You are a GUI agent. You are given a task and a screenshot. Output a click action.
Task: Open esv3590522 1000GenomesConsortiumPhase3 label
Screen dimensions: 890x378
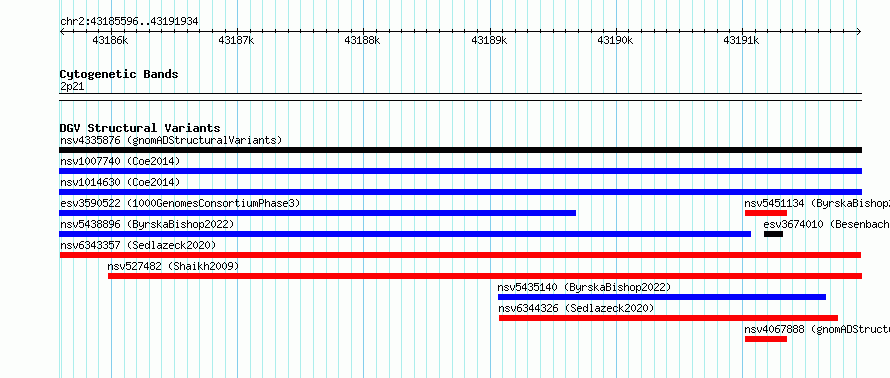click(180, 203)
